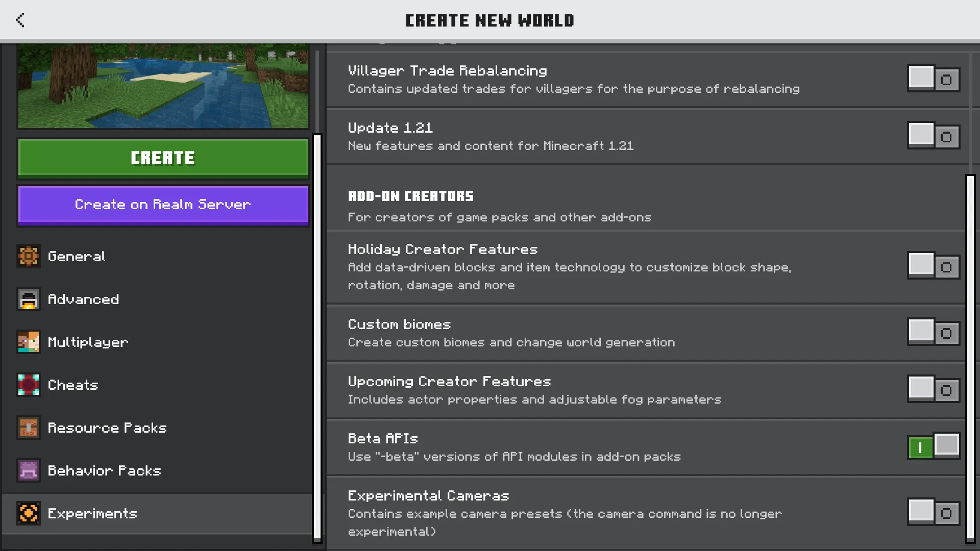Click the Custom biomes title
This screenshot has width=980, height=551.
pyautogui.click(x=399, y=324)
